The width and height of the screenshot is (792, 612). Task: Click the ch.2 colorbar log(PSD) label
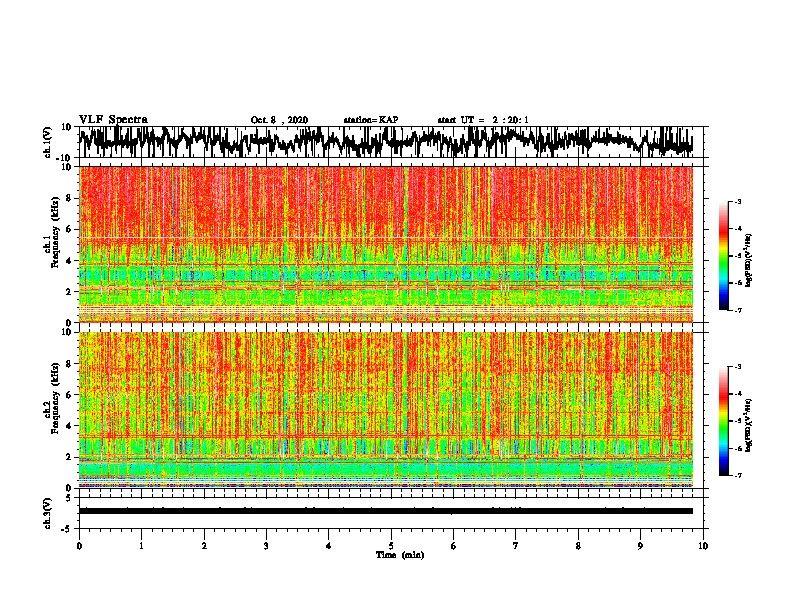pyautogui.click(x=748, y=425)
